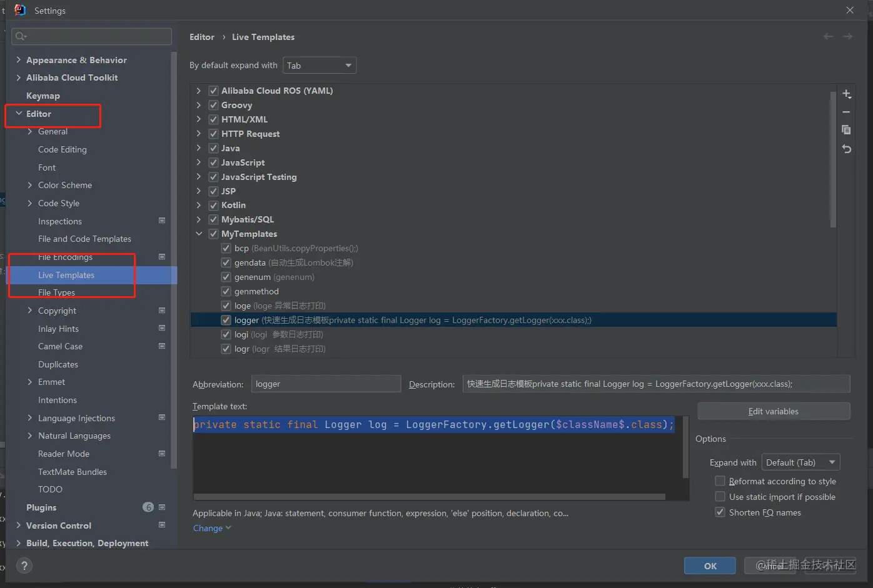Disable Shorten FQ names option
Viewport: 873px width, 588px height.
coord(720,512)
